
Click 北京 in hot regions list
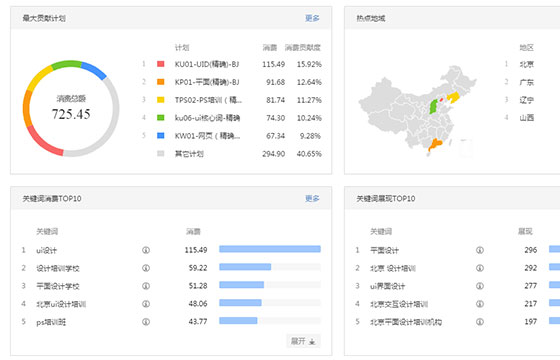click(526, 64)
